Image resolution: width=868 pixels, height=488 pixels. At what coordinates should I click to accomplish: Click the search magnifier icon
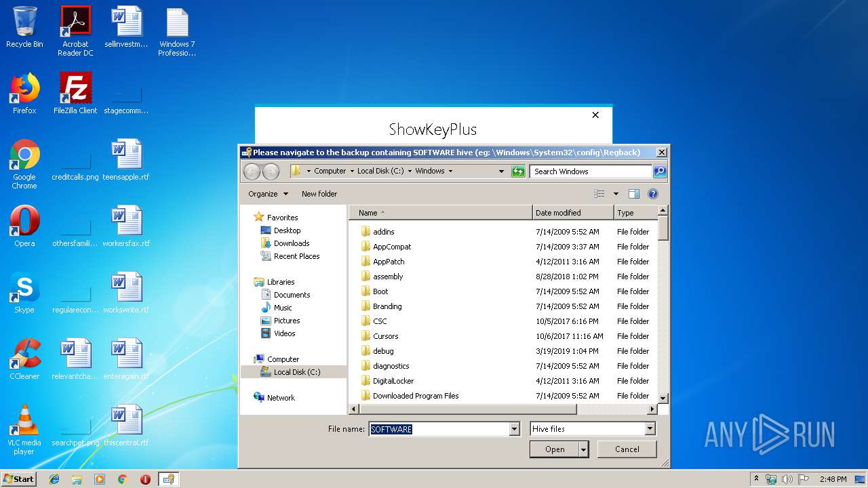pyautogui.click(x=659, y=171)
